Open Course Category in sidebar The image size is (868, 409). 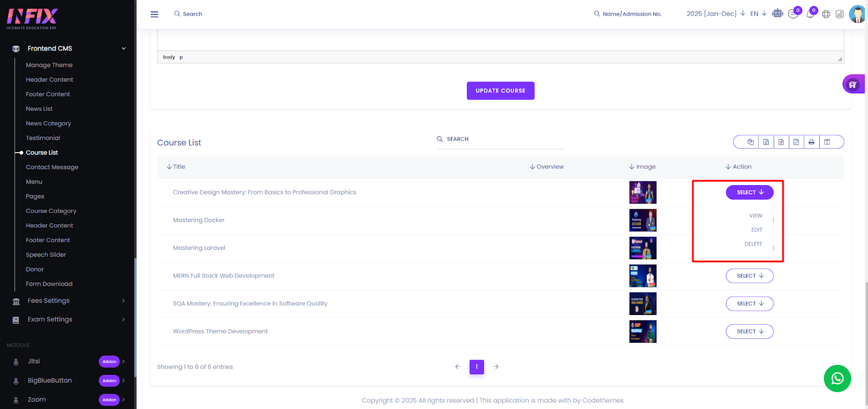[x=51, y=211]
